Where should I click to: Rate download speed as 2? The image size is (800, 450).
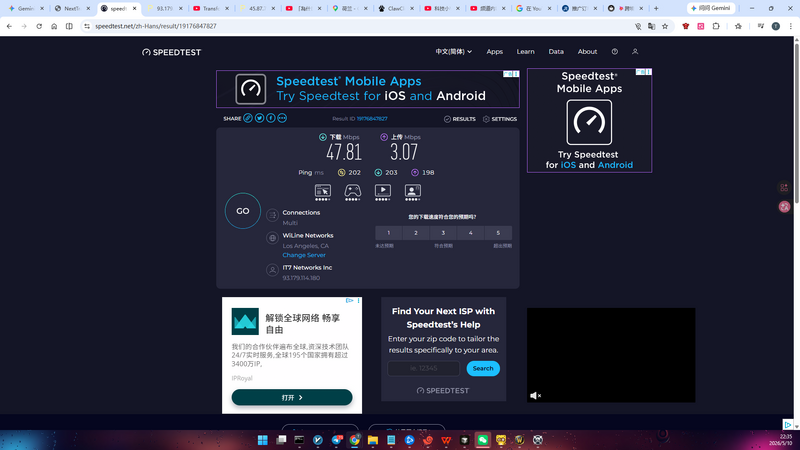point(416,233)
